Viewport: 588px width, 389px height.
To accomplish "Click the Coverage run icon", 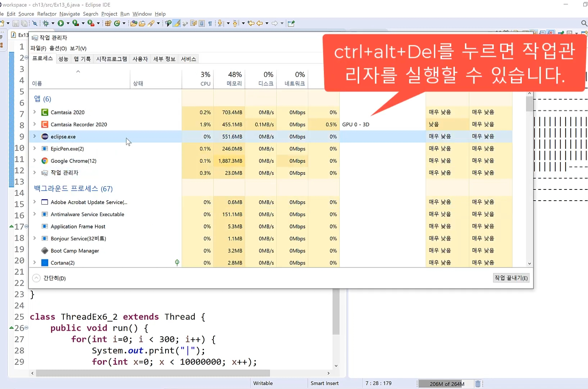I will pyautogui.click(x=76, y=23).
